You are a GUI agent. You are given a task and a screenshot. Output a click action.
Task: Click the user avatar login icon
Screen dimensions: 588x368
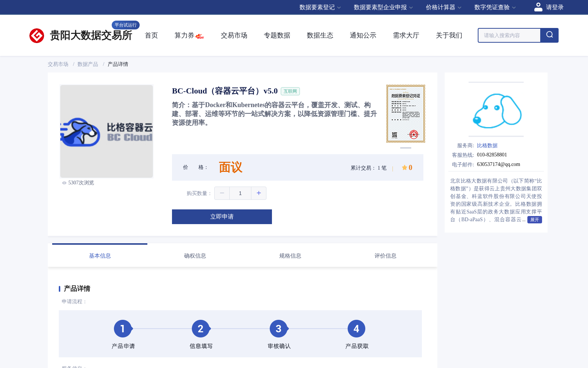pyautogui.click(x=538, y=7)
